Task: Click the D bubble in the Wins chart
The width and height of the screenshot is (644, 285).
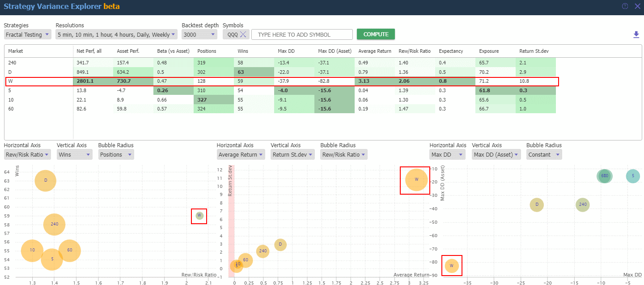Action: [x=46, y=180]
